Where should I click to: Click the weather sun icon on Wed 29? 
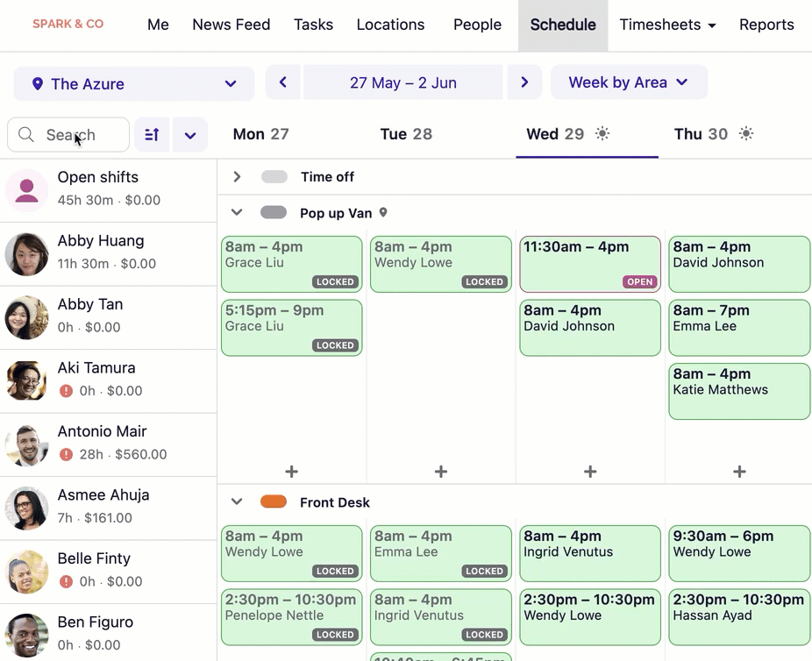click(602, 133)
